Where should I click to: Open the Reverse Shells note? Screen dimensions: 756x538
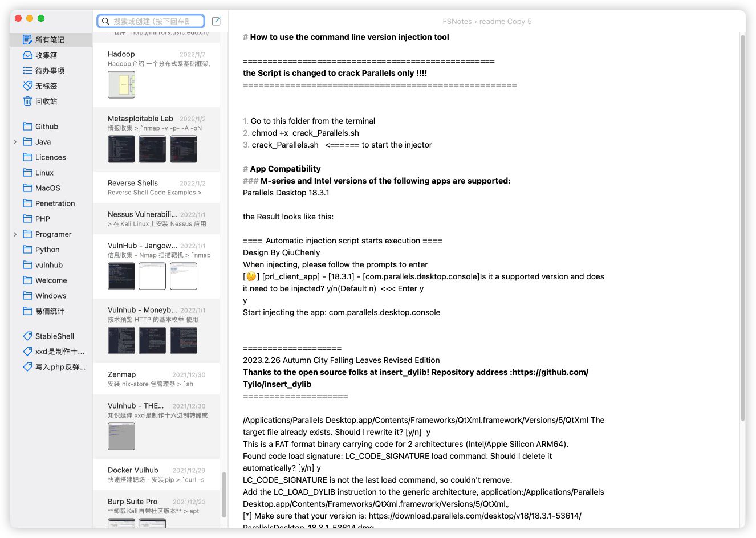156,188
